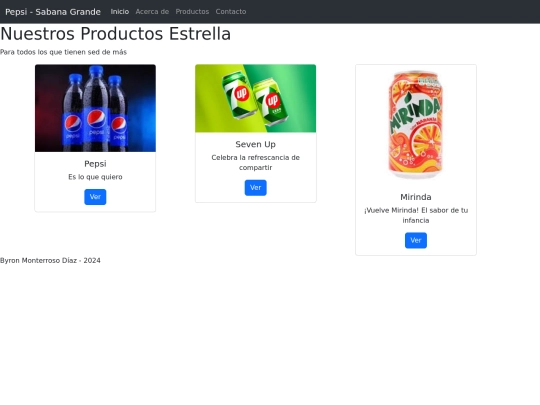Click the Celebra la refrescancia description
This screenshot has height=405, width=540.
click(x=256, y=163)
